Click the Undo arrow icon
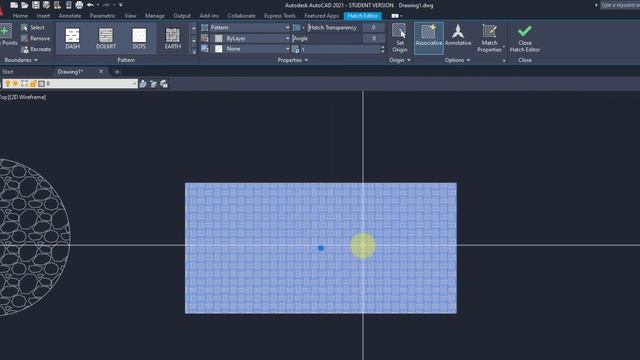 point(90,5)
